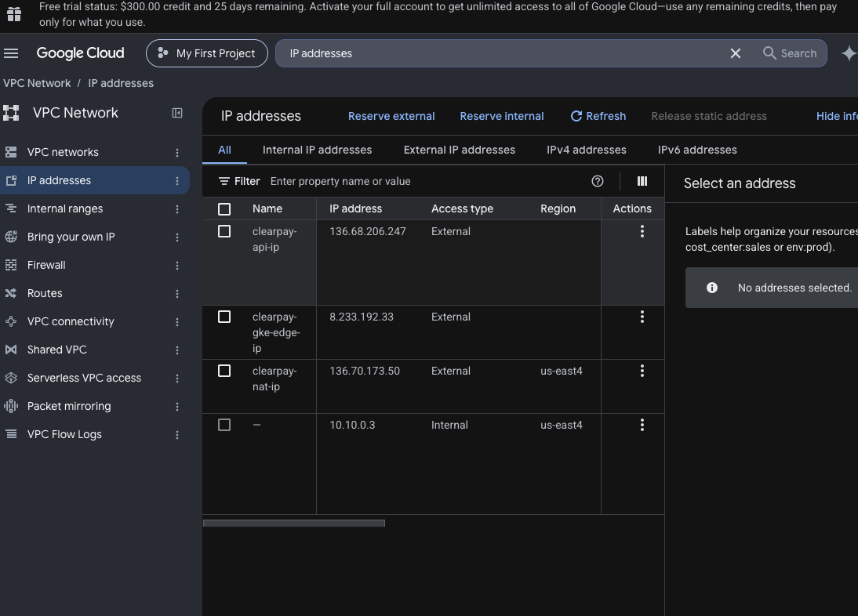Screen dimensions: 858x616
Task: Refresh the IP addresses list
Action: click(x=598, y=116)
